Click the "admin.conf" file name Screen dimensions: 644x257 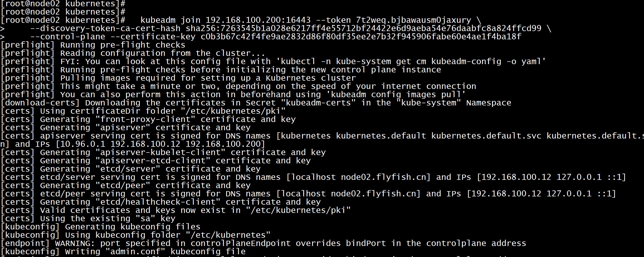(135, 251)
